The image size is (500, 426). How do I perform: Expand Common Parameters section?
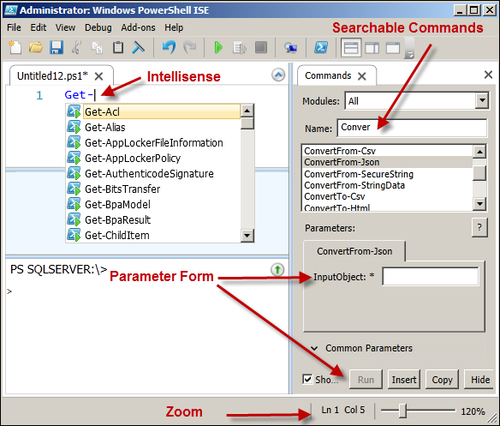tap(314, 348)
